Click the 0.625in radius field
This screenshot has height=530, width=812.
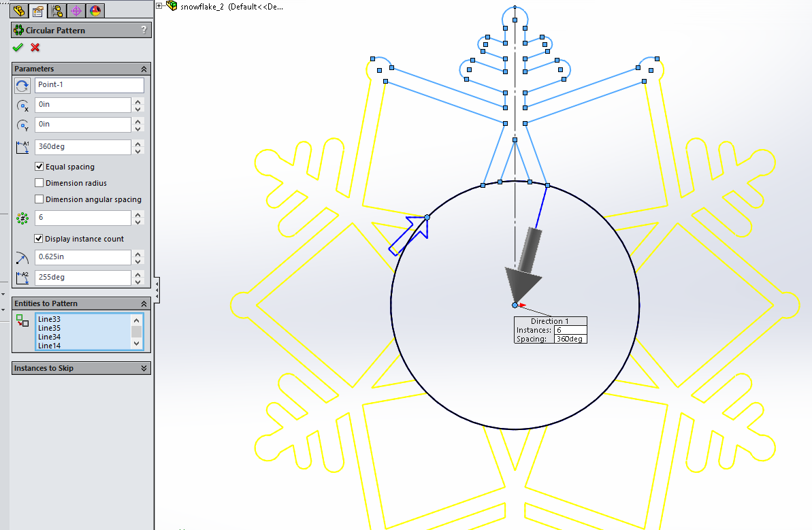(x=83, y=256)
